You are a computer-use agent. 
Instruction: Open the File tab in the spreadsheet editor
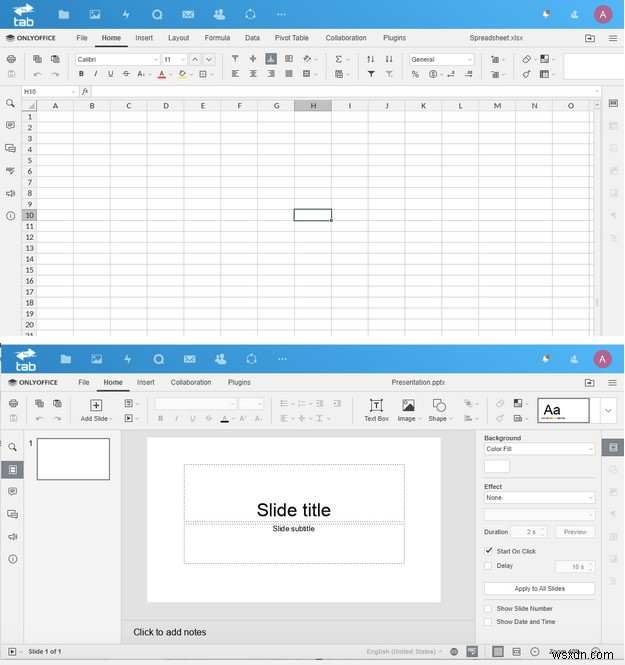point(82,38)
